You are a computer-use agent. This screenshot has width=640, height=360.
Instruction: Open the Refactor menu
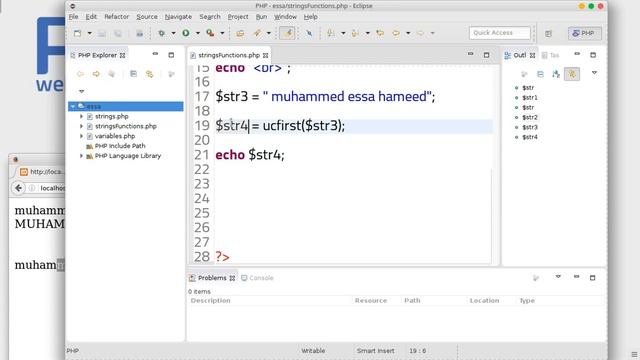click(x=116, y=17)
